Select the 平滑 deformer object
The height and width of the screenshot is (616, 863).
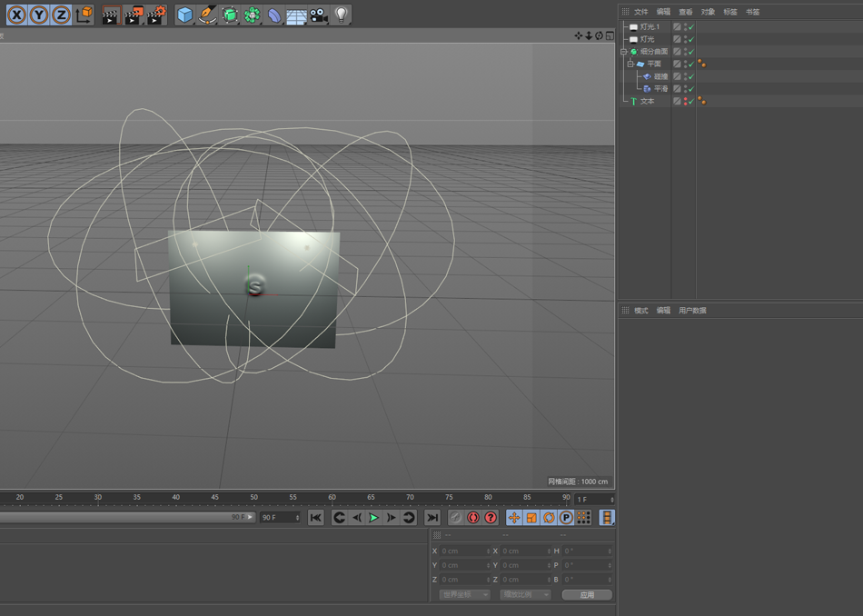(x=661, y=89)
